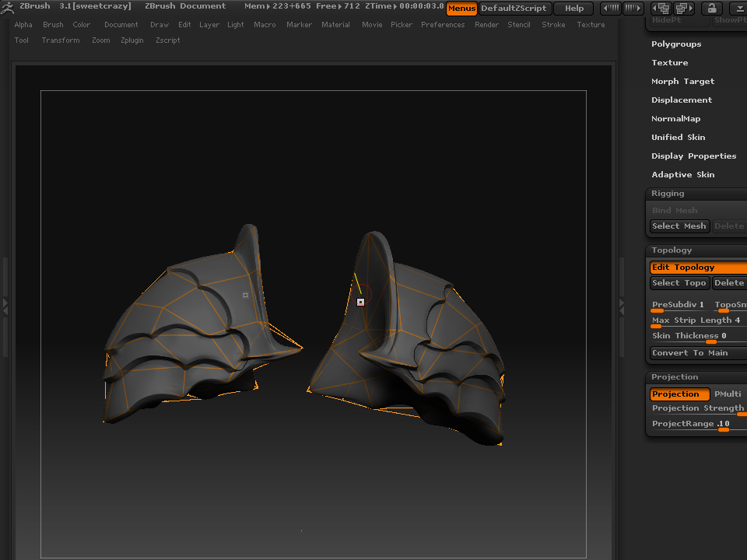Click the previous UI layout icon

click(x=661, y=8)
